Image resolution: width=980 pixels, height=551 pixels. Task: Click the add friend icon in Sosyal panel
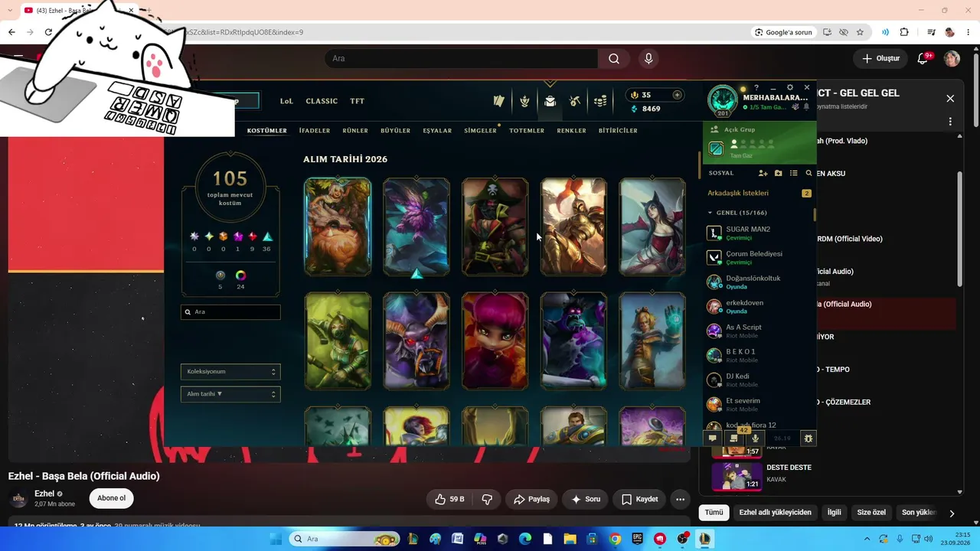tap(763, 174)
